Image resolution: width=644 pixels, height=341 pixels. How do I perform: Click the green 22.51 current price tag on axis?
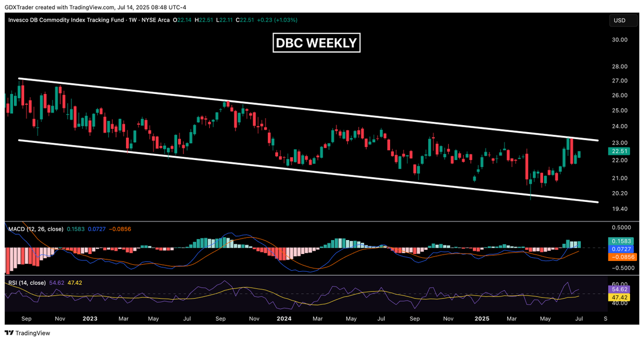point(620,151)
